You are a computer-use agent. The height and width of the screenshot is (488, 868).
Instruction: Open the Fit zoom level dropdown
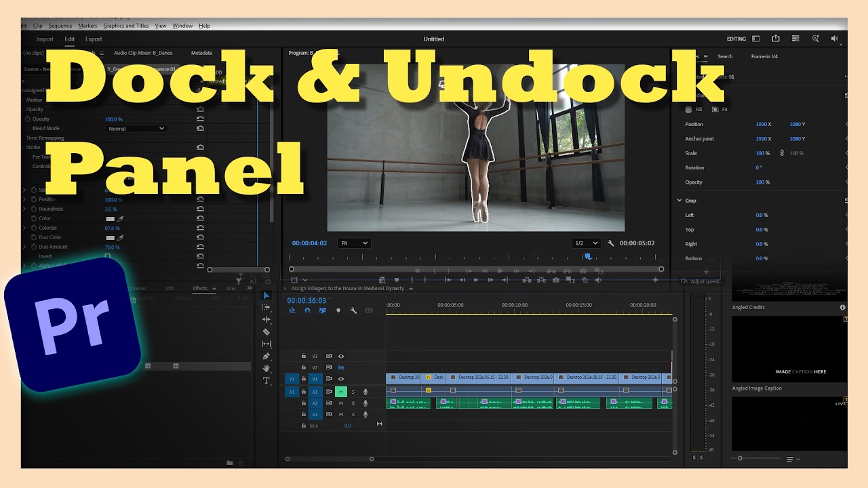click(354, 243)
